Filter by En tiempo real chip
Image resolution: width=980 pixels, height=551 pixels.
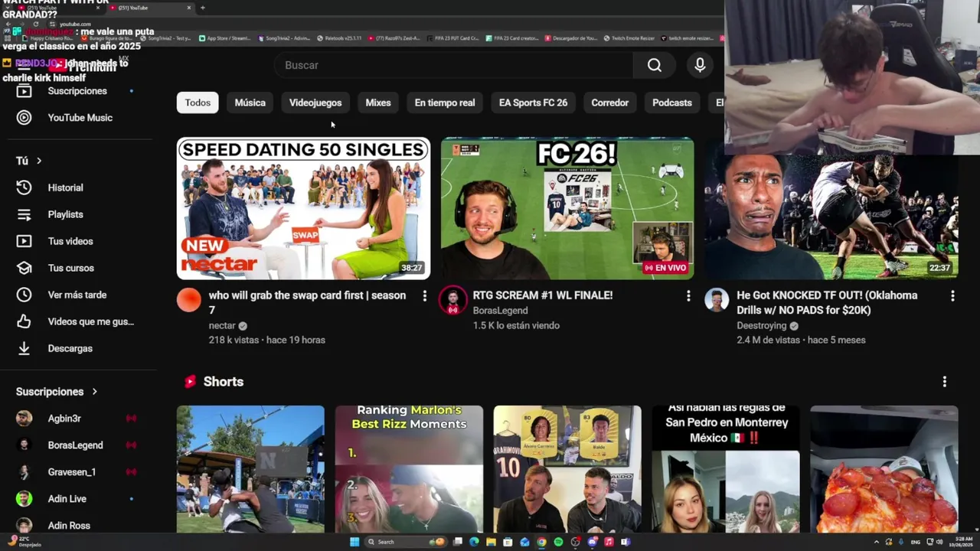click(445, 103)
